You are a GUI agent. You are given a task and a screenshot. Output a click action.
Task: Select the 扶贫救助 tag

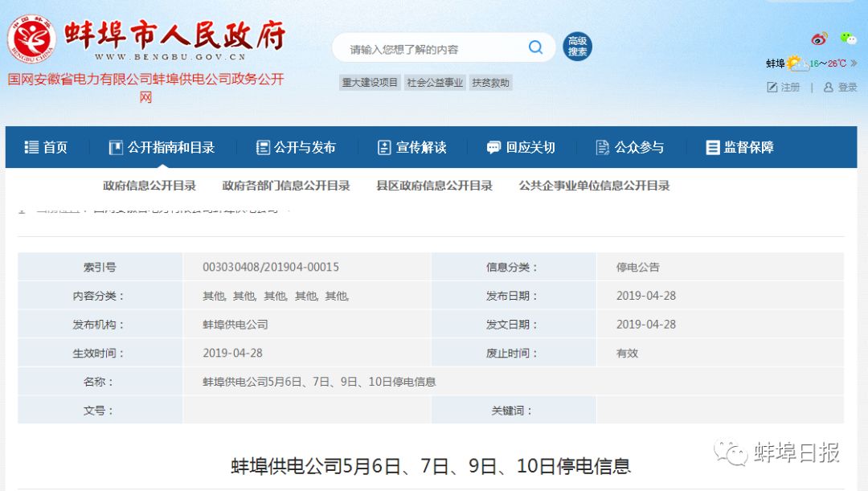pyautogui.click(x=490, y=83)
